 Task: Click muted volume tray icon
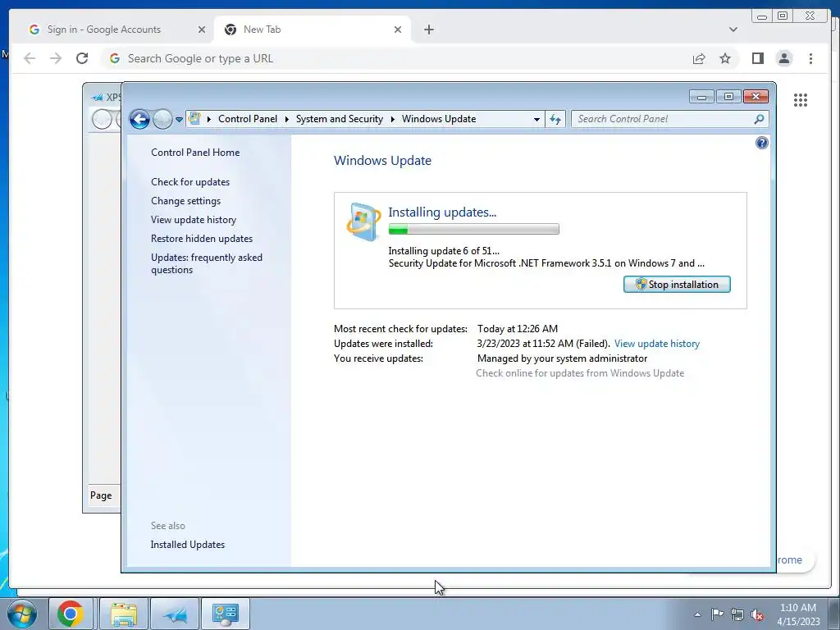pyautogui.click(x=757, y=615)
